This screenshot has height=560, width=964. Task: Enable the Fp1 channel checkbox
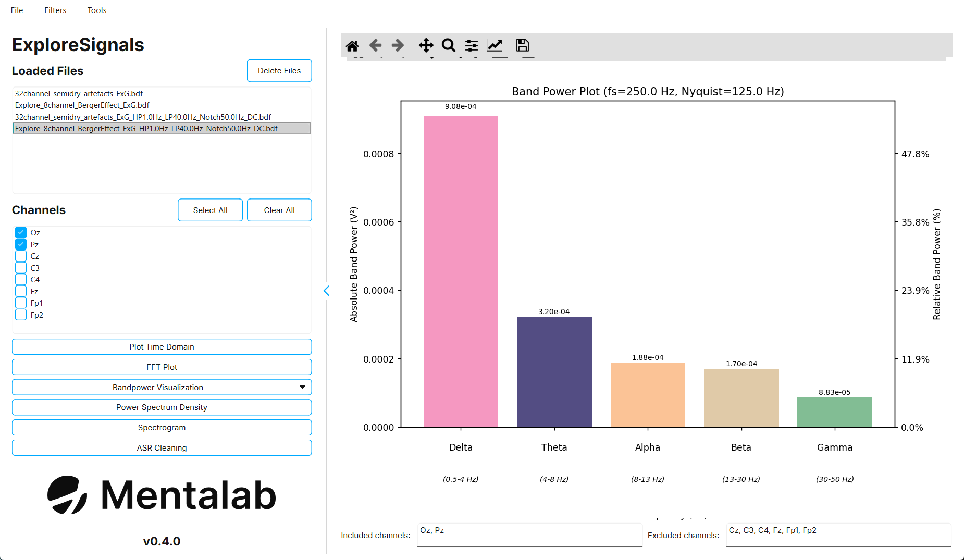(x=21, y=303)
